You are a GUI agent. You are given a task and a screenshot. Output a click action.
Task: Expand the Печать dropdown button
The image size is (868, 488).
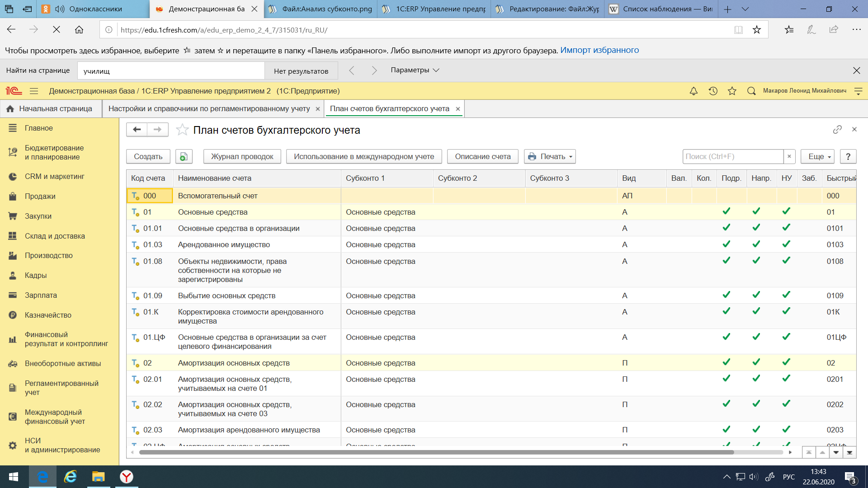(x=550, y=156)
